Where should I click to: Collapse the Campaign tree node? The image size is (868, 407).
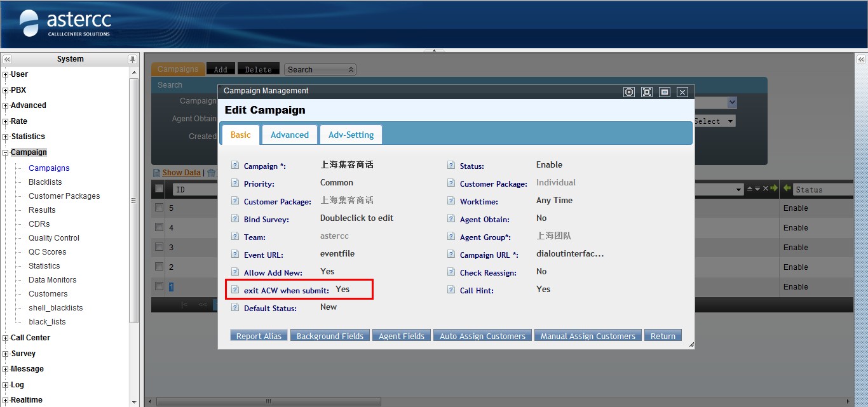click(6, 152)
